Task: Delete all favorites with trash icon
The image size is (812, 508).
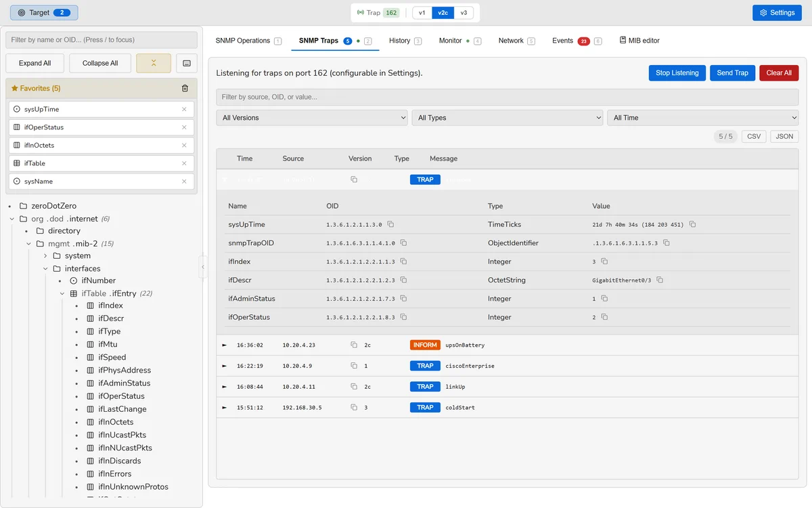Action: pyautogui.click(x=185, y=88)
